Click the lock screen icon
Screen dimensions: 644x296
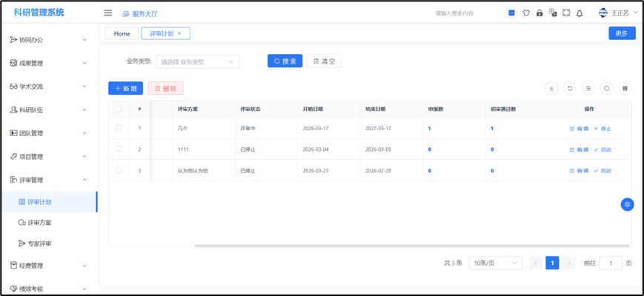540,13
